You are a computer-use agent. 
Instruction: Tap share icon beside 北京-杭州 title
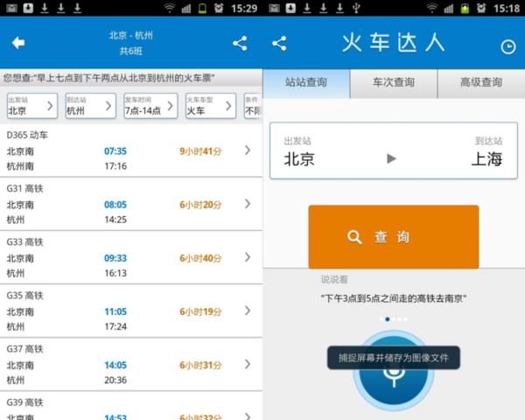[x=240, y=44]
